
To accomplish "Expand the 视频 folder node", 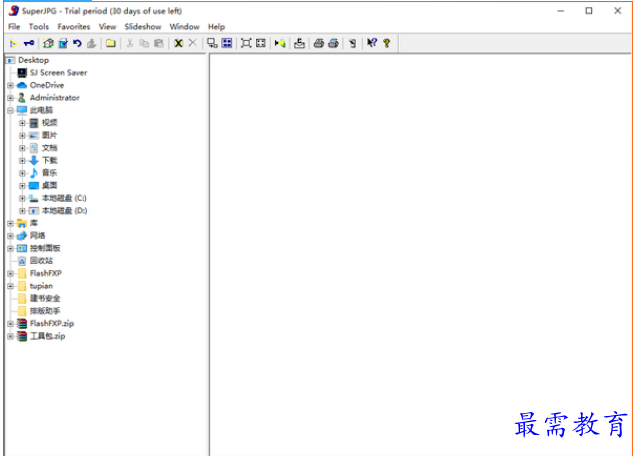I will point(22,123).
